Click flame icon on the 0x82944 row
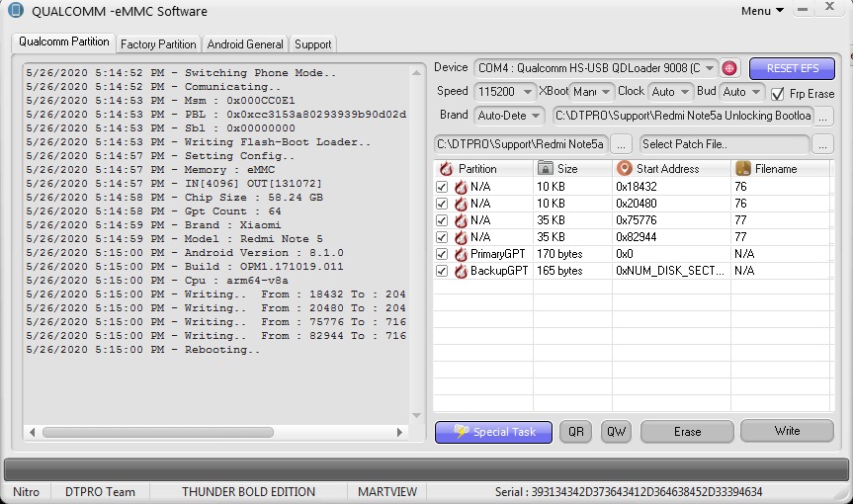This screenshot has height=504, width=853. tap(461, 237)
